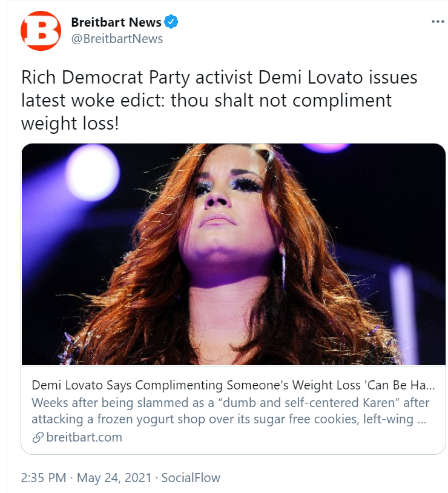This screenshot has width=448, height=493.
Task: Click the 2:35 PM timestamp
Action: (44, 478)
